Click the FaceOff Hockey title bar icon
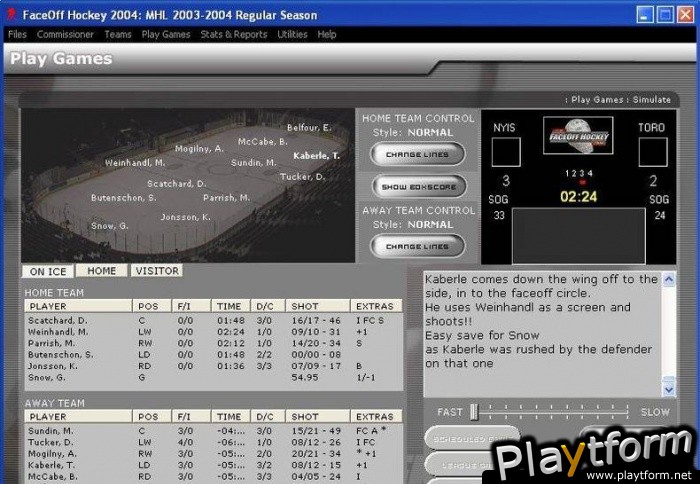 tap(12, 15)
